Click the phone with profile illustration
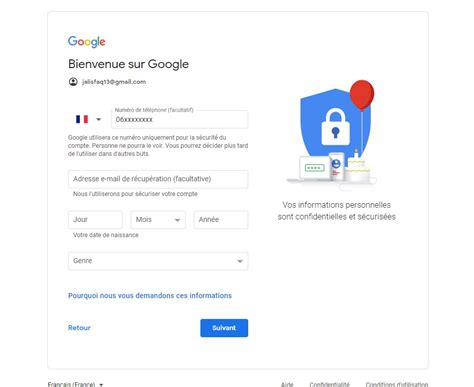Screen dimensions: 474x387 pyautogui.click(x=336, y=166)
